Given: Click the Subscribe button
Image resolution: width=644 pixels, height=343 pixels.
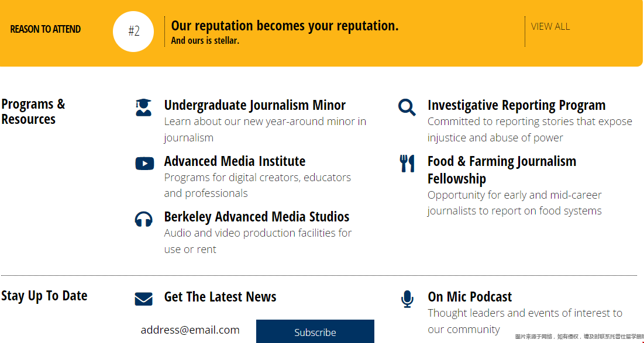Looking at the screenshot, I should [x=315, y=331].
